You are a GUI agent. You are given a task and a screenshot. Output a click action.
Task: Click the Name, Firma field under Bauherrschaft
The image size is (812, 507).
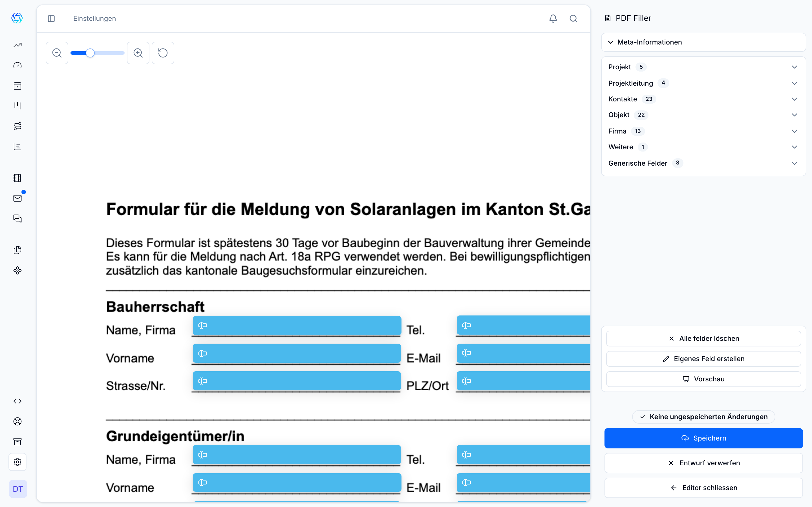point(296,326)
